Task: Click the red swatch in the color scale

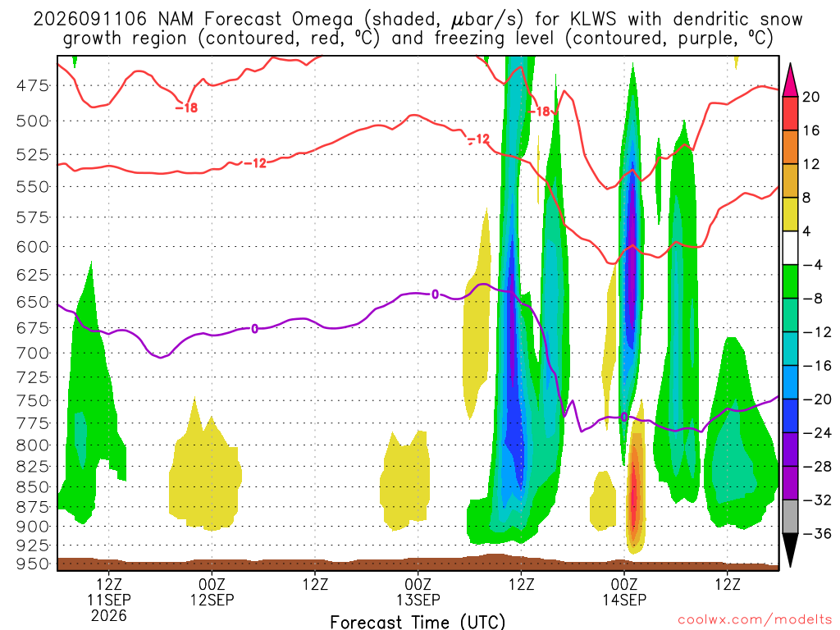Action: pos(790,113)
